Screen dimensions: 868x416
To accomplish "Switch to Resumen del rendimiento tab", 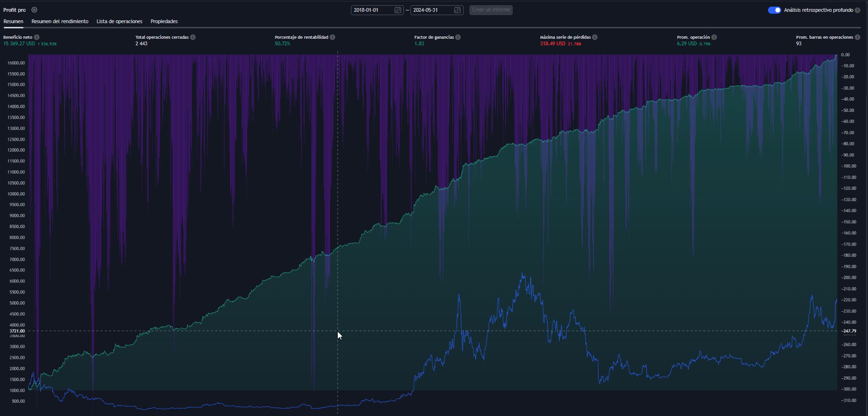I will pyautogui.click(x=60, y=21).
